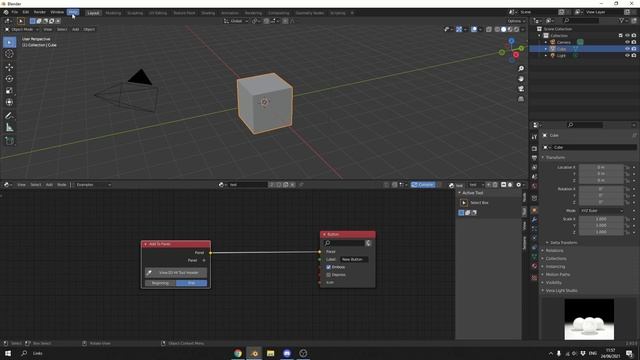Image resolution: width=640 pixels, height=360 pixels.
Task: Click View 3D Tool Header button in node
Action: (176, 273)
